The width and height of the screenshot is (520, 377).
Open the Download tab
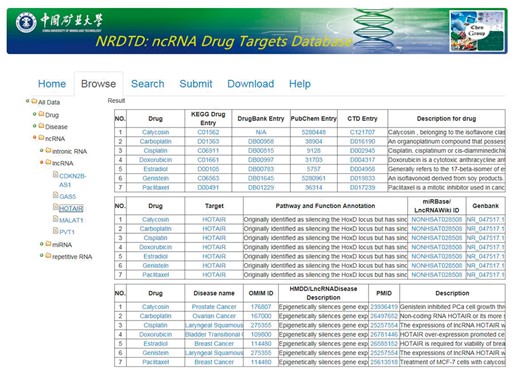click(251, 84)
